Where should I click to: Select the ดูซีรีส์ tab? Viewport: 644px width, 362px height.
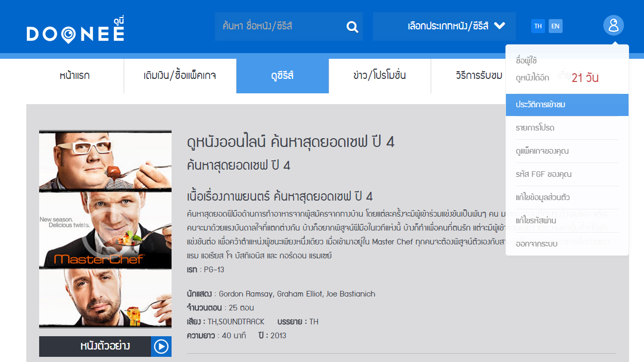click(x=282, y=76)
